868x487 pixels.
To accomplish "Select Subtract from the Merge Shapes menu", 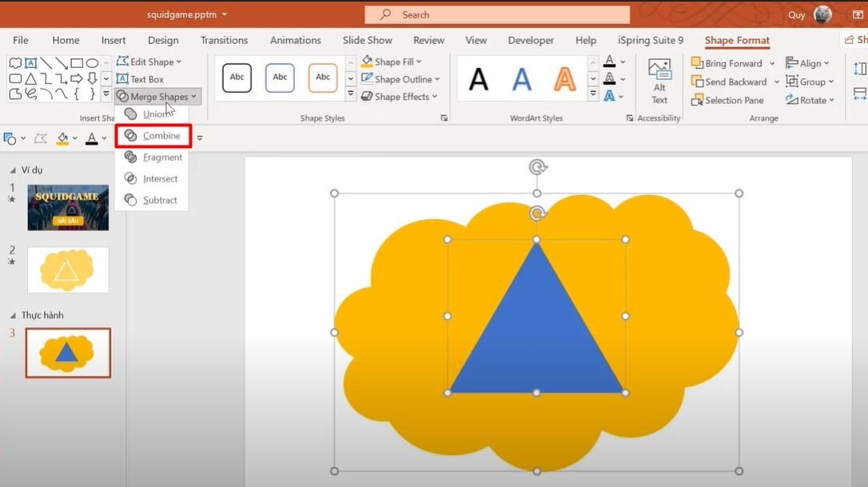I will coord(153,200).
